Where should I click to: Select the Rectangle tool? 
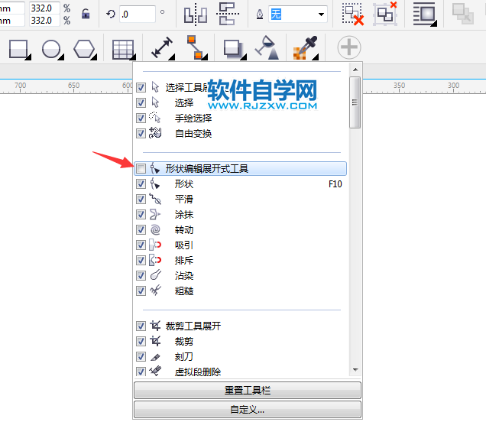click(x=18, y=49)
